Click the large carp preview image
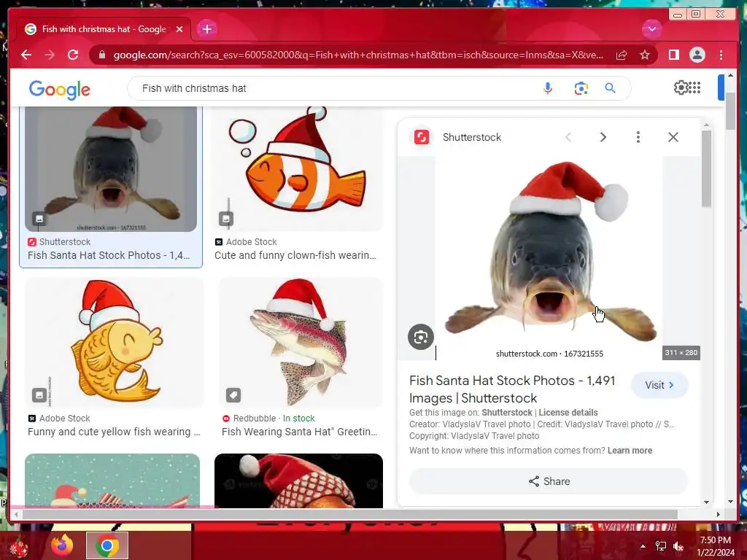Viewport: 747px width, 560px height. pos(549,258)
